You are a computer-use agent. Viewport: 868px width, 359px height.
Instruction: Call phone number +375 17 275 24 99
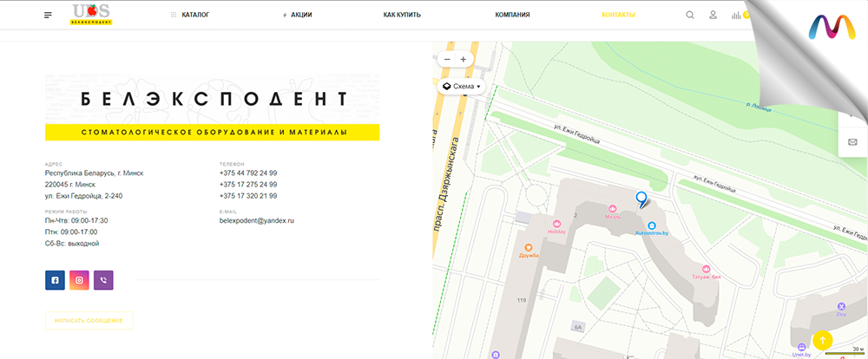(x=248, y=185)
